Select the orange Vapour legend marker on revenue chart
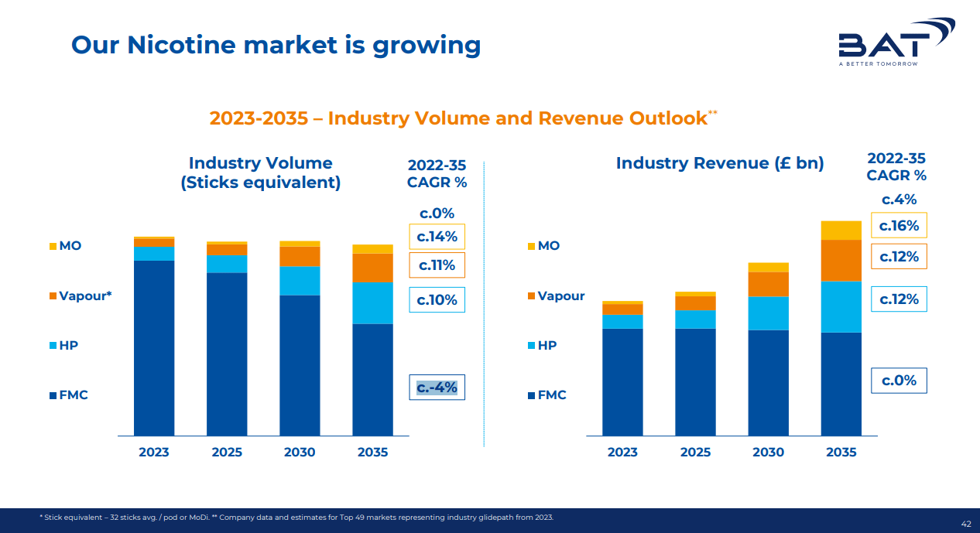 tap(531, 296)
